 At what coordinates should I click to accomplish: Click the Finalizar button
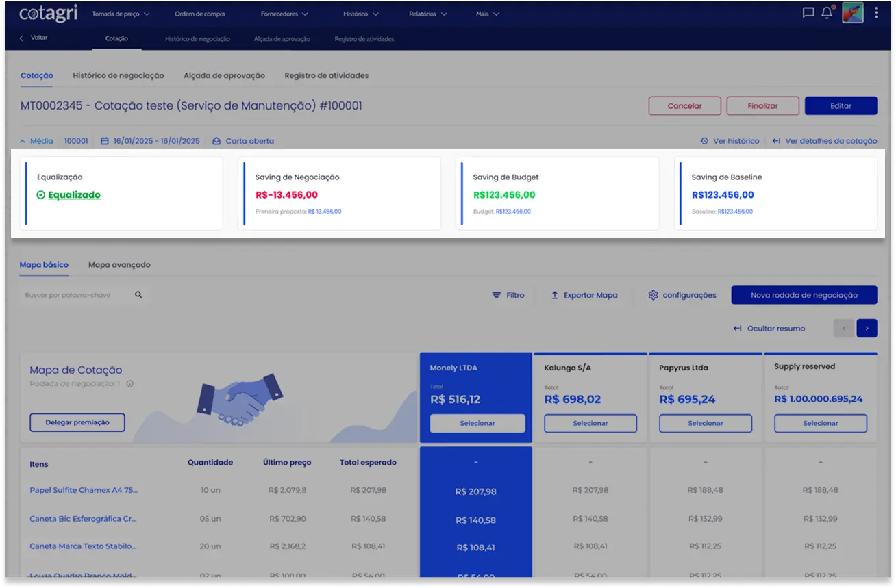click(x=762, y=106)
